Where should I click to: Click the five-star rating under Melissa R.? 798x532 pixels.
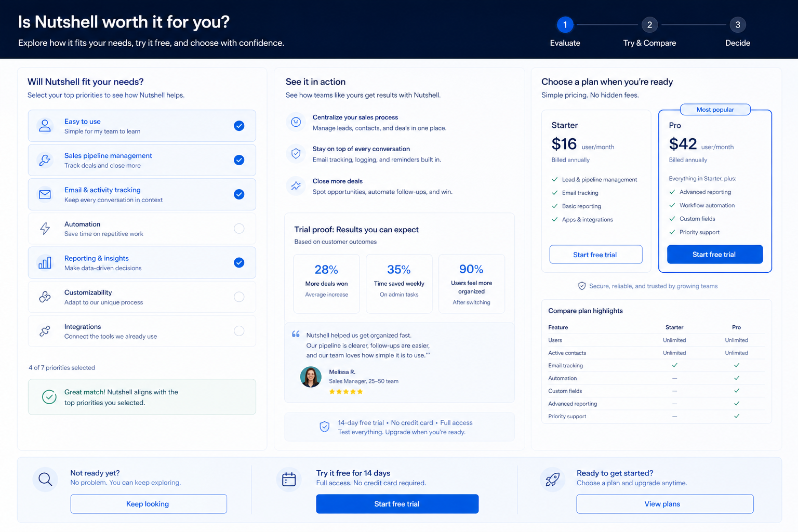(346, 392)
